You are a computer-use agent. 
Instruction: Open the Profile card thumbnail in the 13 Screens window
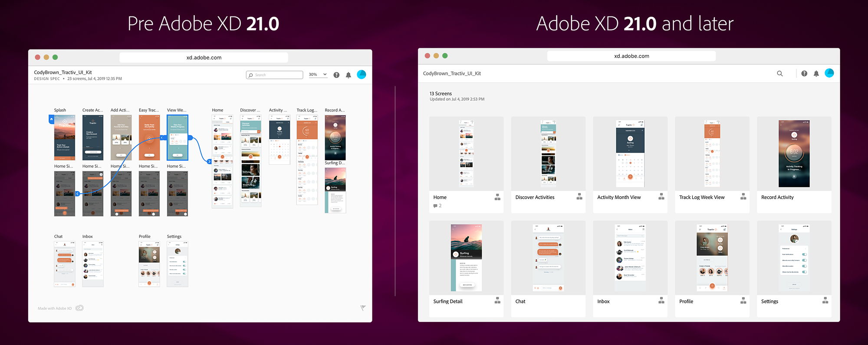coord(712,258)
